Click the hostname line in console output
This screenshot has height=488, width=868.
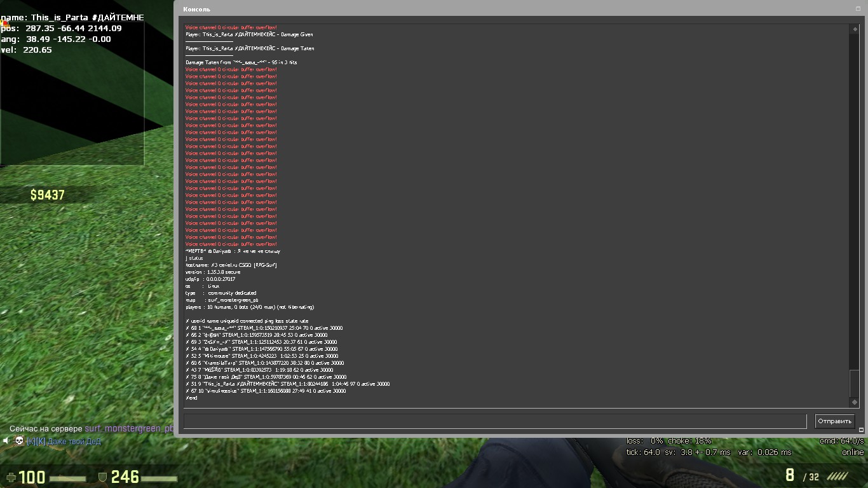231,265
